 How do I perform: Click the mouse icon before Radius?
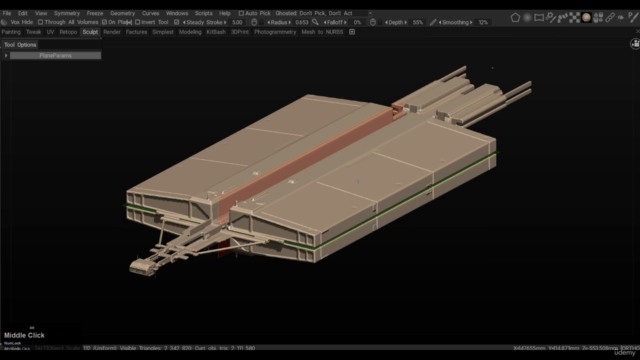254,22
